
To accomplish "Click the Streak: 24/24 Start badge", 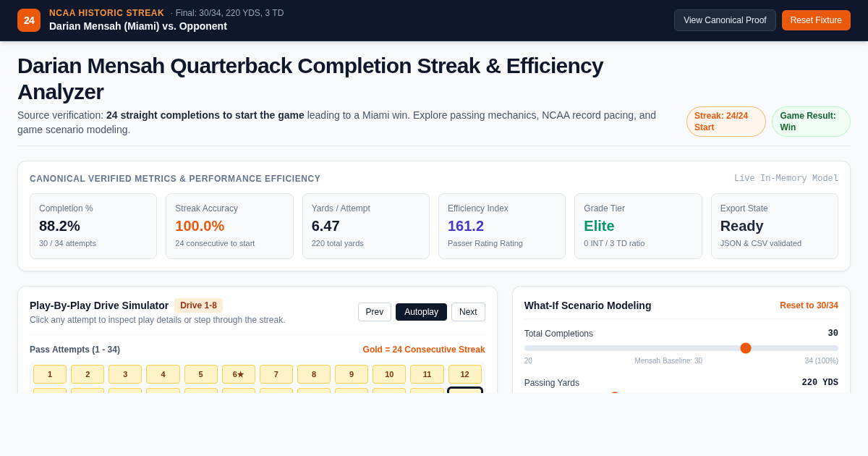I will [726, 122].
